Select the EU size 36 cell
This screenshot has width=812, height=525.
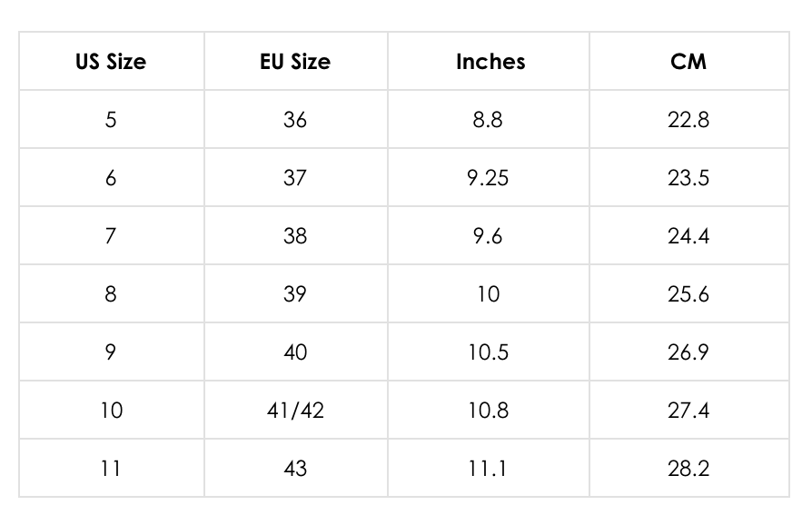(295, 120)
